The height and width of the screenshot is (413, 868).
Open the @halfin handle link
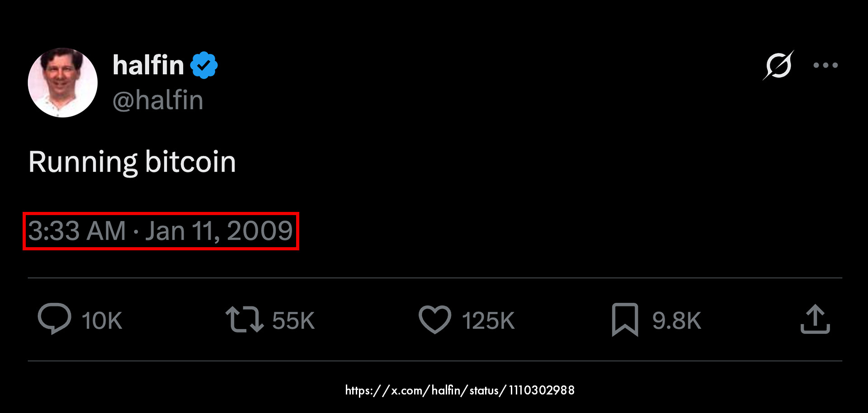click(158, 100)
